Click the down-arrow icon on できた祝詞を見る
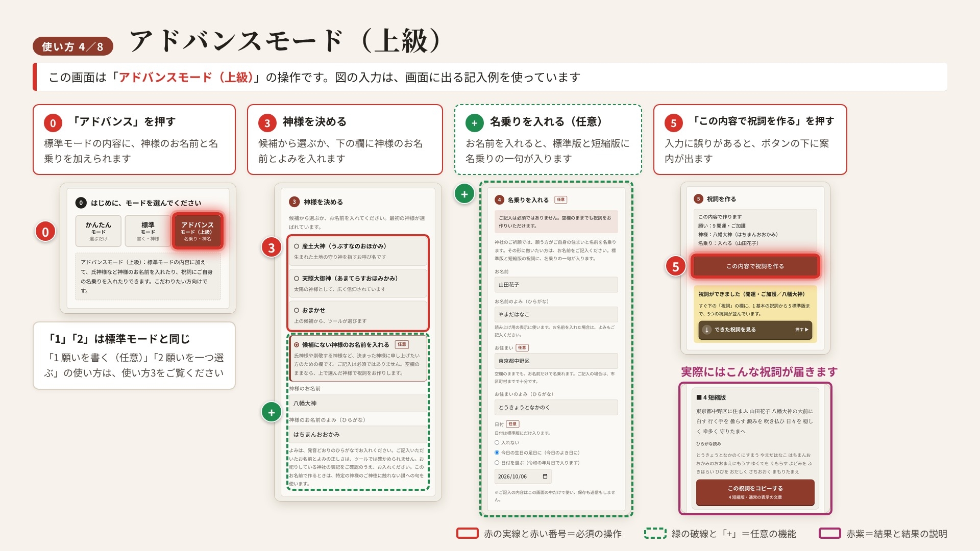This screenshot has width=980, height=551. pos(707,330)
